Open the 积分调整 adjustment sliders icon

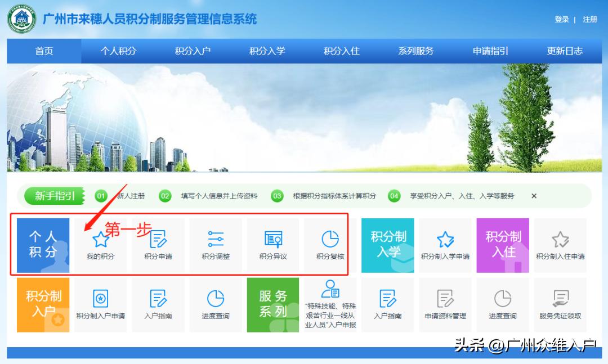[x=216, y=239]
